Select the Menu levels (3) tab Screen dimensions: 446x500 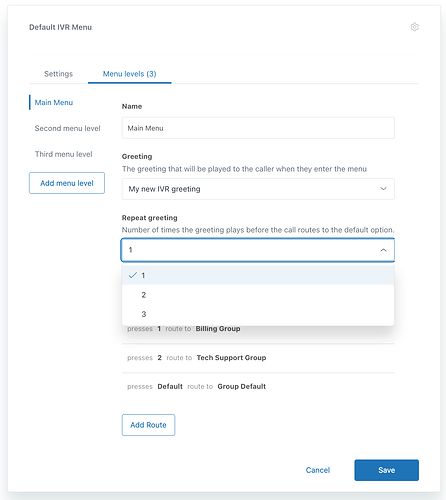(129, 74)
